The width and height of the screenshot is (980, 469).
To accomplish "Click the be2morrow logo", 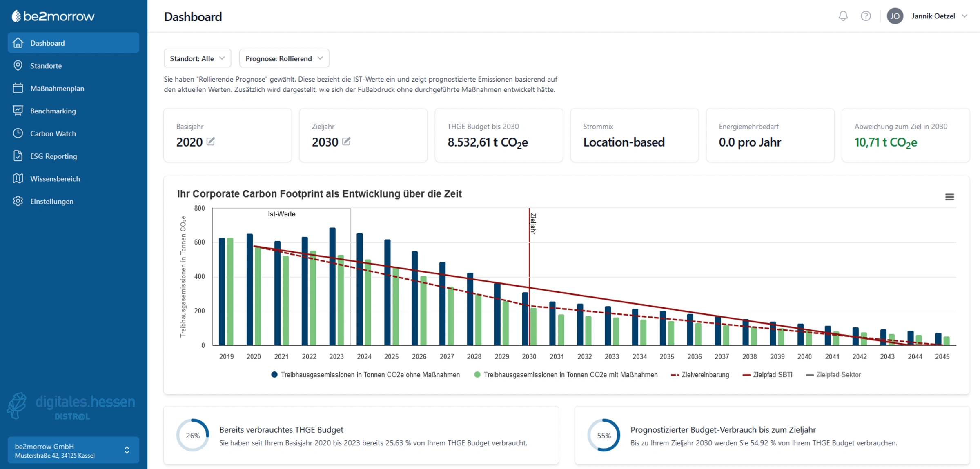I will pyautogui.click(x=53, y=16).
